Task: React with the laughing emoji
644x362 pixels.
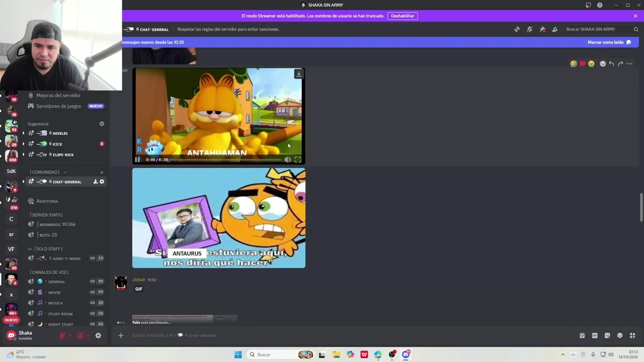Action: click(574, 64)
